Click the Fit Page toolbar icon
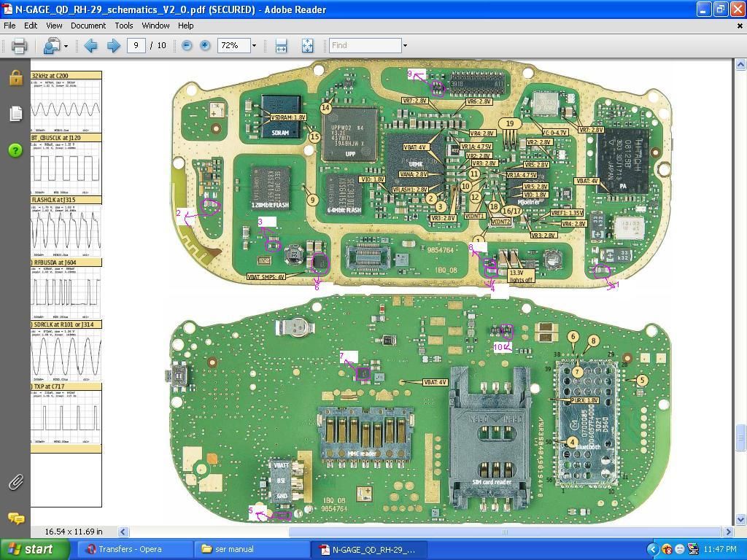Viewport: 747px width, 560px height. (x=308, y=46)
